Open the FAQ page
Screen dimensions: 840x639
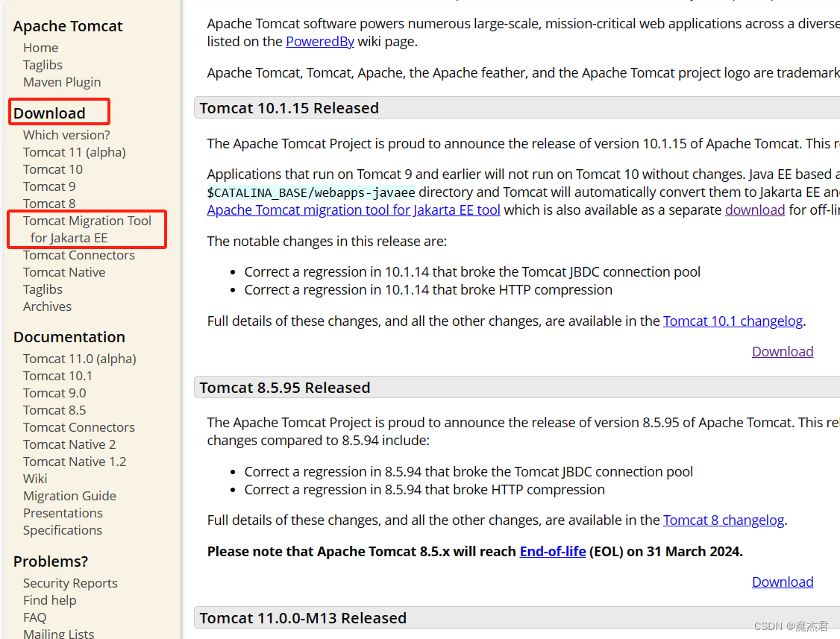pyautogui.click(x=34, y=617)
